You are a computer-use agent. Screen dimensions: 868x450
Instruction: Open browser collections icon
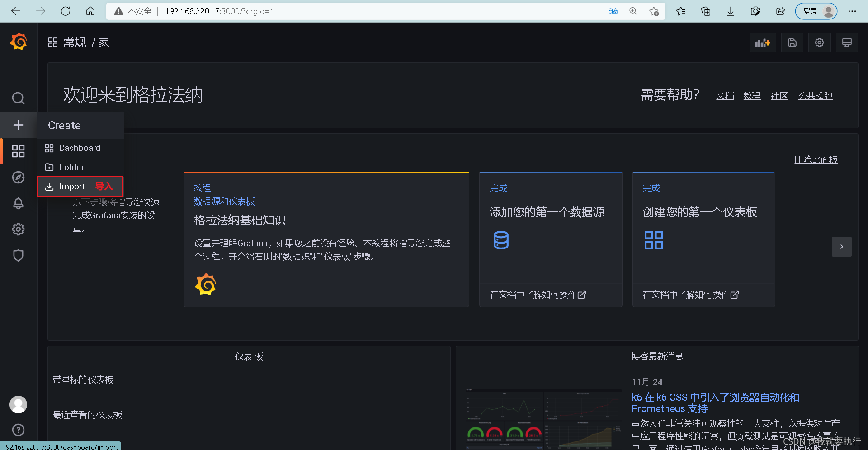[706, 11]
